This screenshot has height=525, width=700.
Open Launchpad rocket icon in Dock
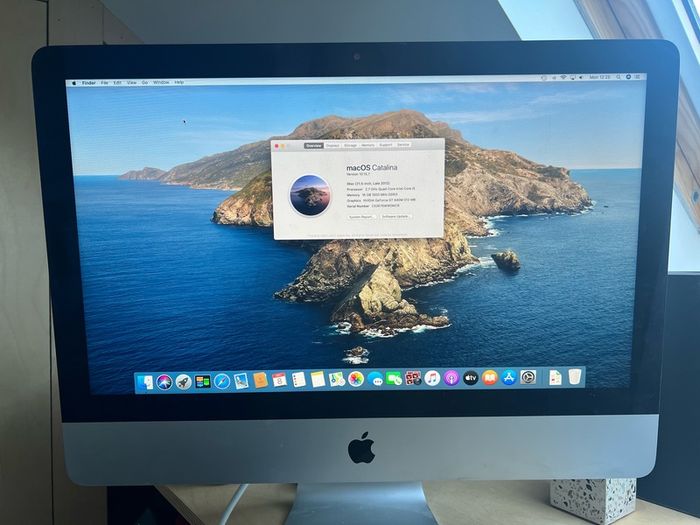pyautogui.click(x=183, y=382)
